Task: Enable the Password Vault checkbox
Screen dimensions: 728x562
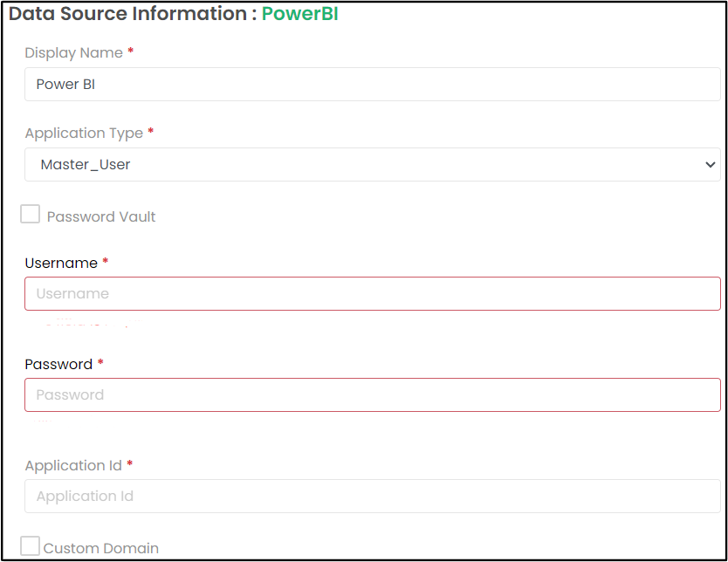Action: click(x=31, y=215)
